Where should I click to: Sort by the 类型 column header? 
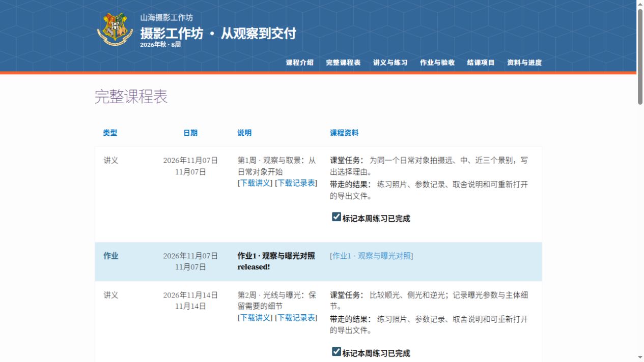point(110,133)
